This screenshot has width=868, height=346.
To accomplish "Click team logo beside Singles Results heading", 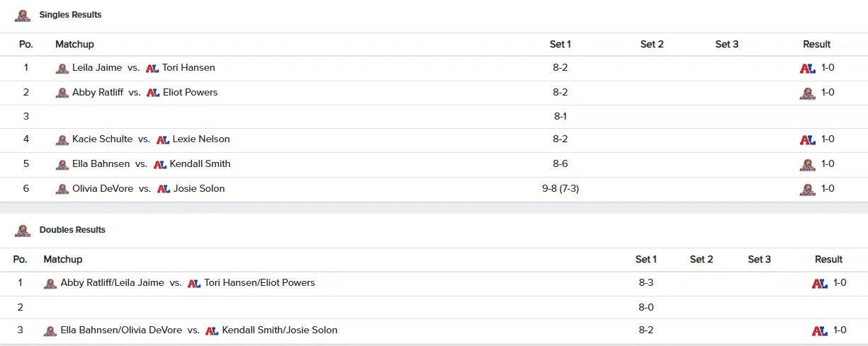I will [x=23, y=16].
